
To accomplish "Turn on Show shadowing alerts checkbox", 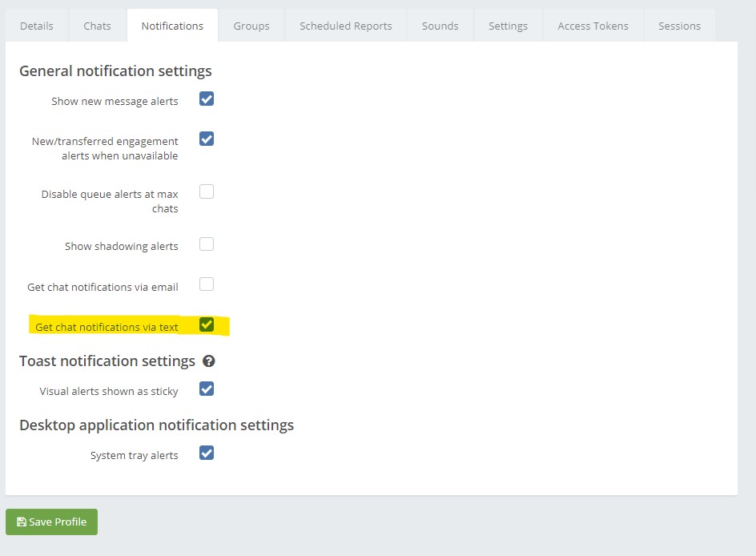I will click(207, 244).
